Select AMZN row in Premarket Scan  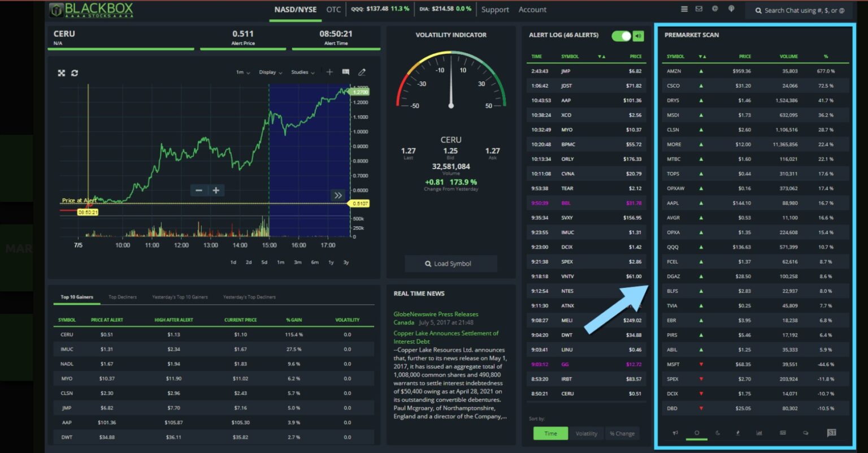pyautogui.click(x=756, y=71)
